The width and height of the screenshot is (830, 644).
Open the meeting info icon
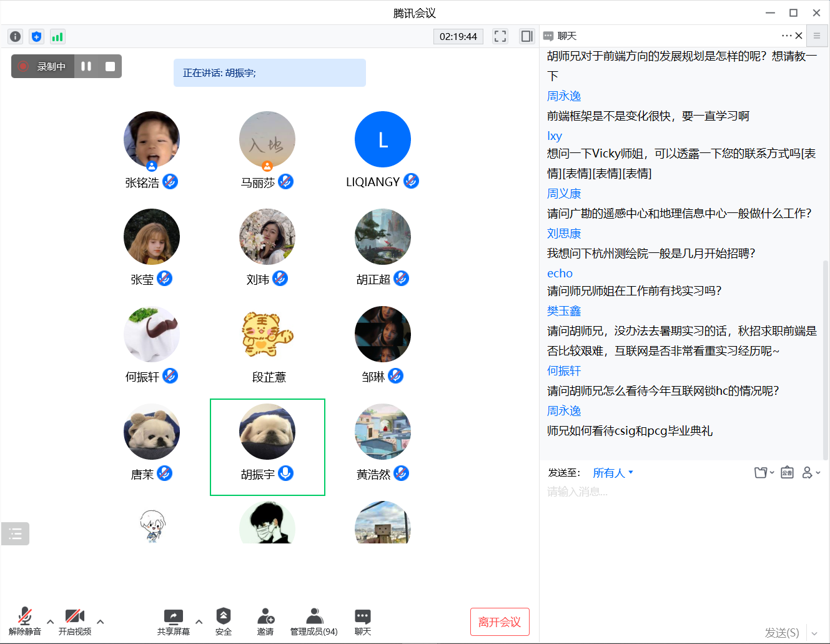[16, 37]
